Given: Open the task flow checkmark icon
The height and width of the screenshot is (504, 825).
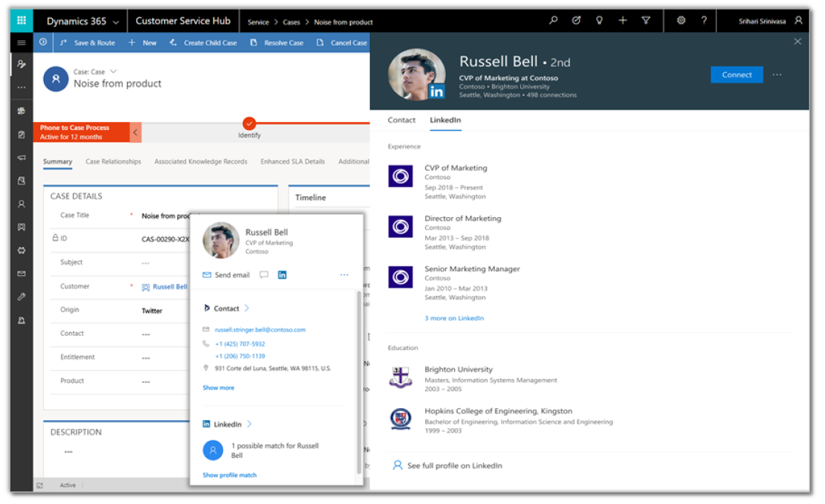Looking at the screenshot, I should pos(576,21).
